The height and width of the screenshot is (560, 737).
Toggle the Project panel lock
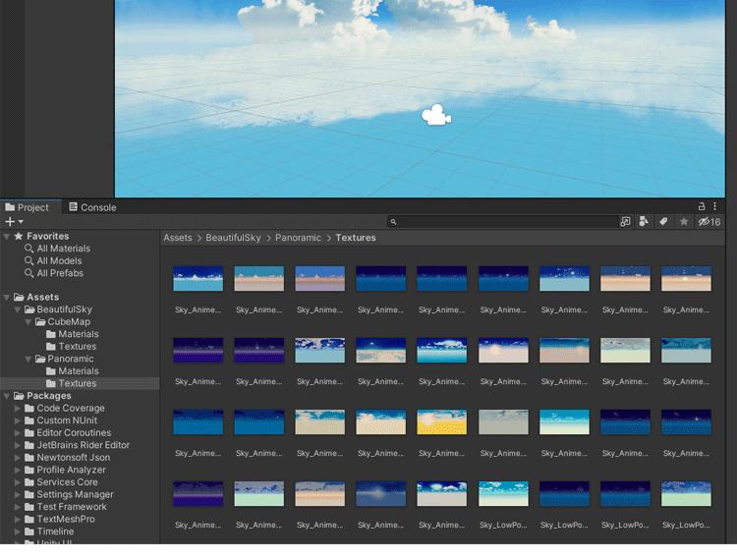(x=702, y=207)
